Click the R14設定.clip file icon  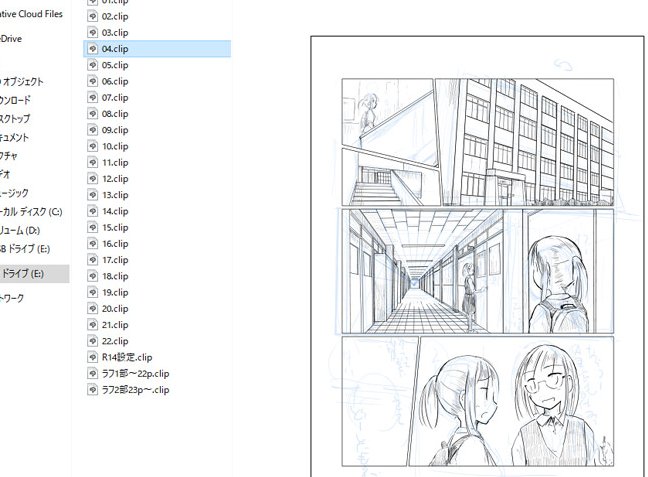pos(93,357)
